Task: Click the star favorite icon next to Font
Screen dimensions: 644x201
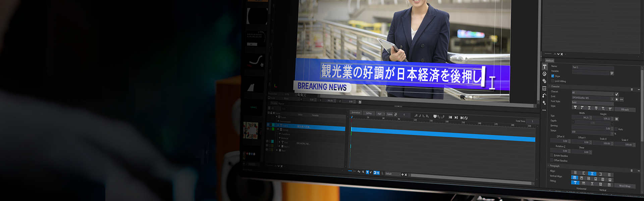Action: tap(616, 99)
